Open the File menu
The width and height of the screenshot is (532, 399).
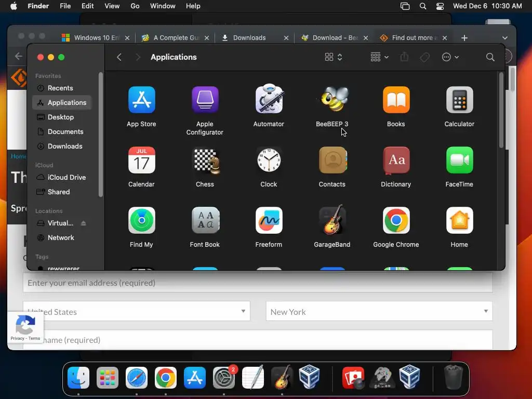(x=65, y=6)
